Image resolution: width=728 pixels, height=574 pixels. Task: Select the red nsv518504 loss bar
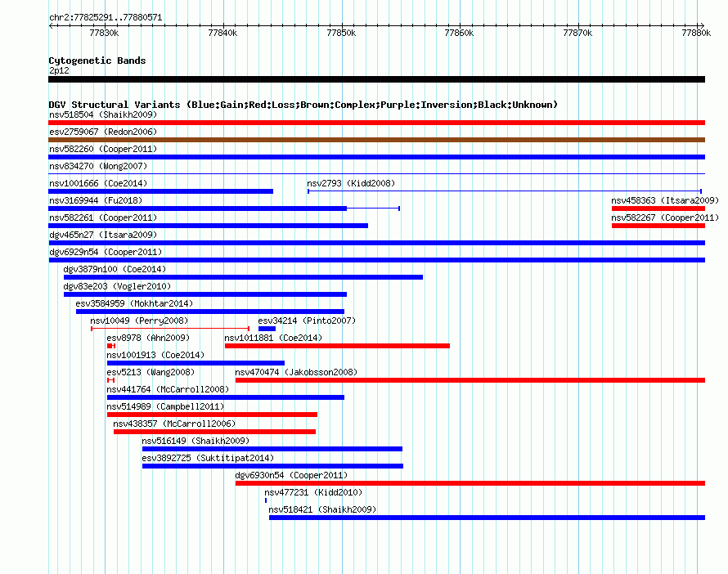376,123
